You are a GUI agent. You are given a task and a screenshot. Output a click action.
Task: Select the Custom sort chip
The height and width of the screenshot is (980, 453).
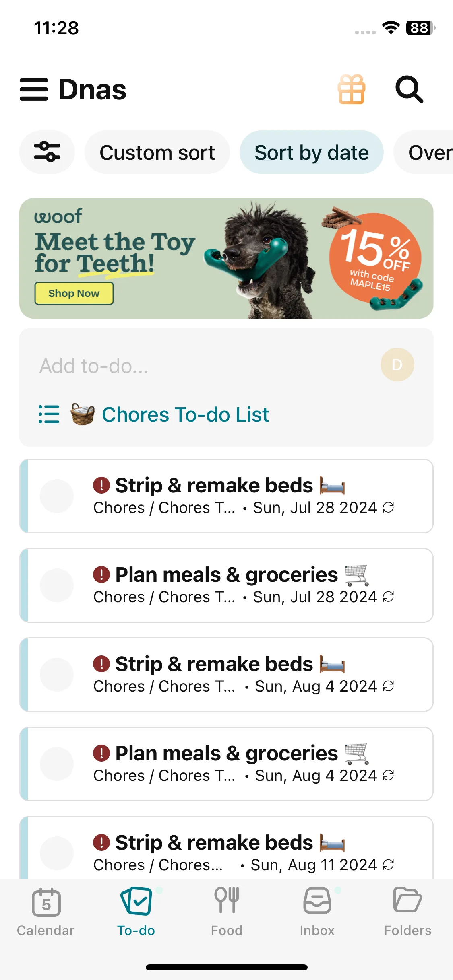[x=157, y=152]
